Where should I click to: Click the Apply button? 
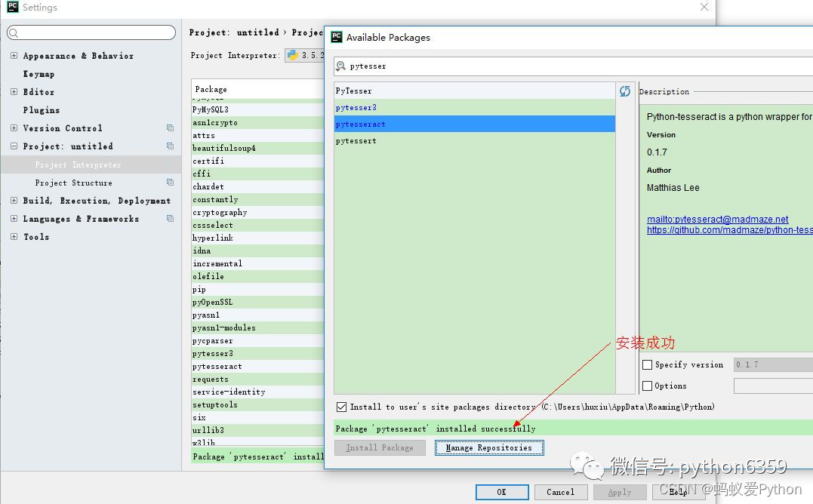coord(620,492)
